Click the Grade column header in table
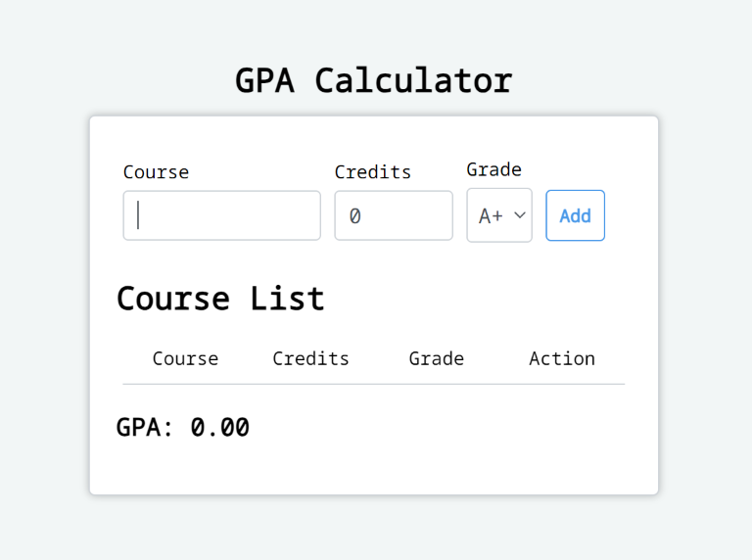Screen dimensions: 752x560 pyautogui.click(x=437, y=358)
